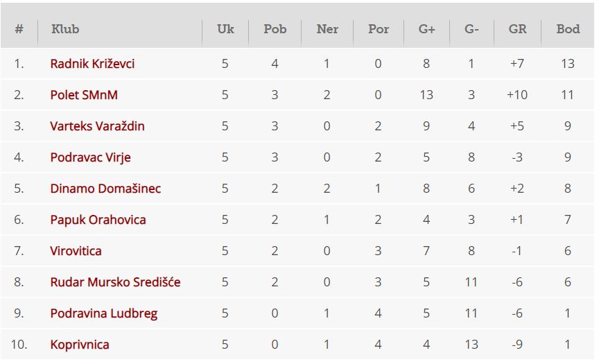The height and width of the screenshot is (364, 599).
Task: Click the Bod points column header
Action: click(568, 29)
